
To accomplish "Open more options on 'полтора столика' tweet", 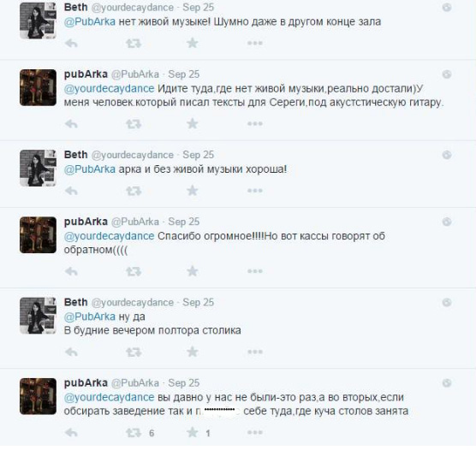I will (x=255, y=352).
